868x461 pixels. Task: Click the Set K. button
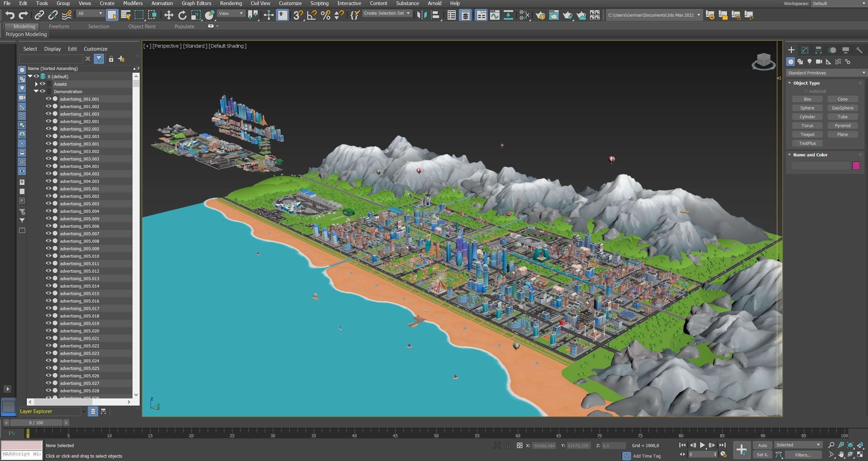coord(762,455)
